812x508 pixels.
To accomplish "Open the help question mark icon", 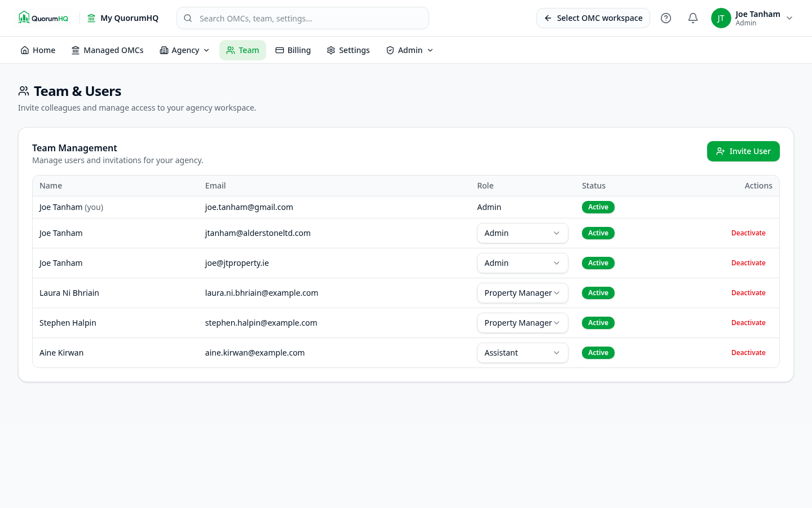I will [666, 18].
